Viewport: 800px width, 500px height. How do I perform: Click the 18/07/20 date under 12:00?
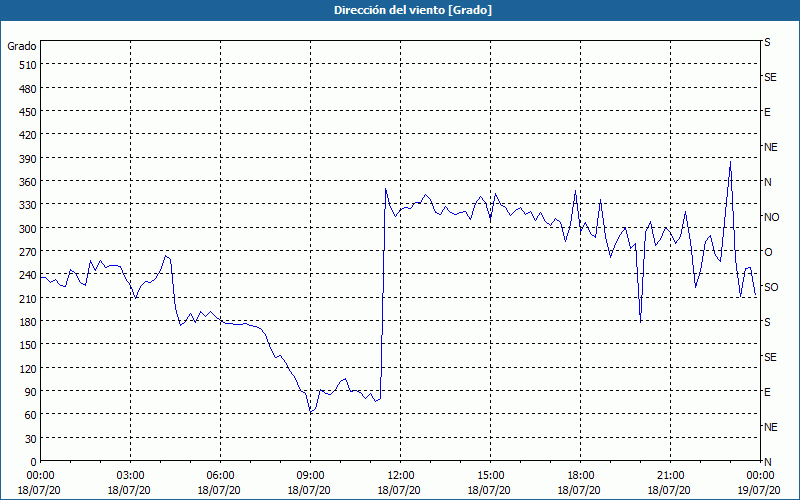tap(399, 491)
